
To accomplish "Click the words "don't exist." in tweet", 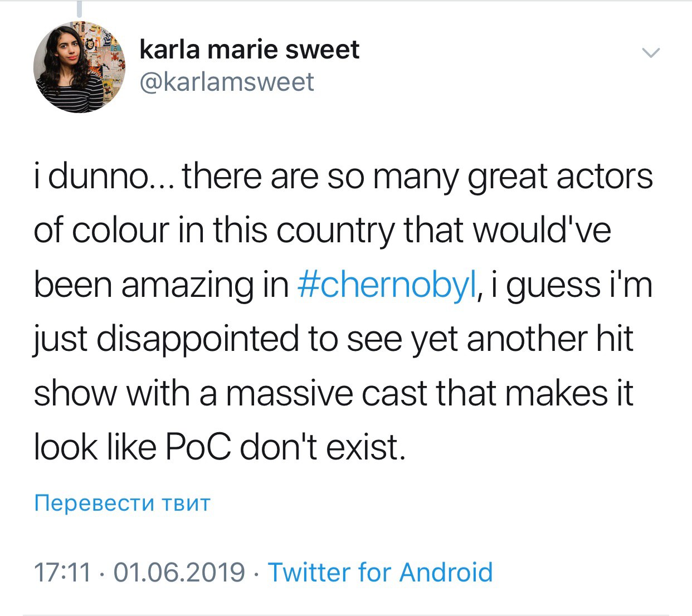I will coord(321,447).
